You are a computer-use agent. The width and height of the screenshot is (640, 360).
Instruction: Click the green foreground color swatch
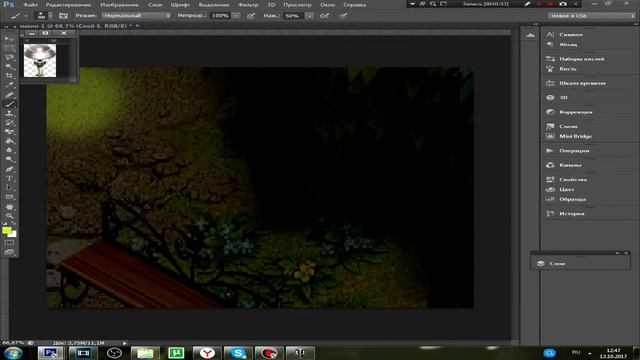(x=6, y=231)
